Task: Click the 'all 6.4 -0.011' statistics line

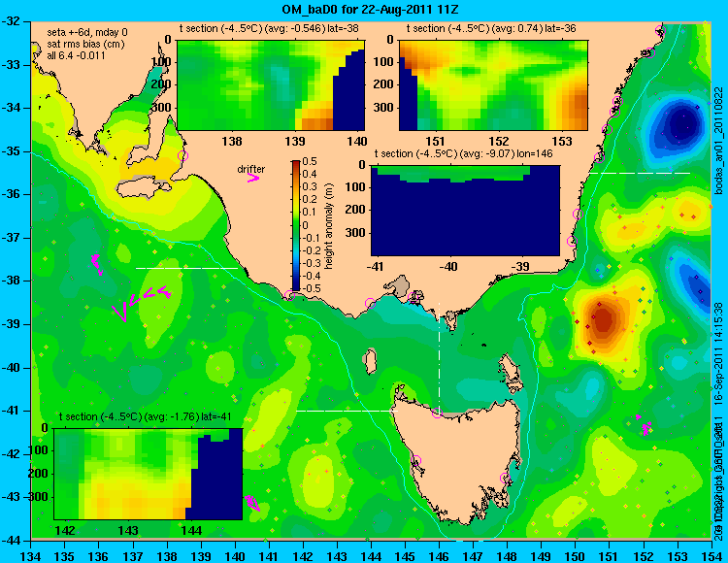Action: tap(76, 55)
